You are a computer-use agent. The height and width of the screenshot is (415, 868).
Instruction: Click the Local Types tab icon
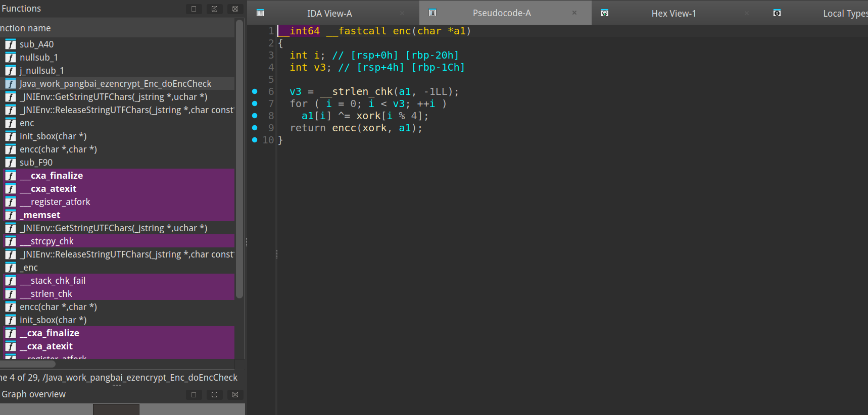(777, 13)
